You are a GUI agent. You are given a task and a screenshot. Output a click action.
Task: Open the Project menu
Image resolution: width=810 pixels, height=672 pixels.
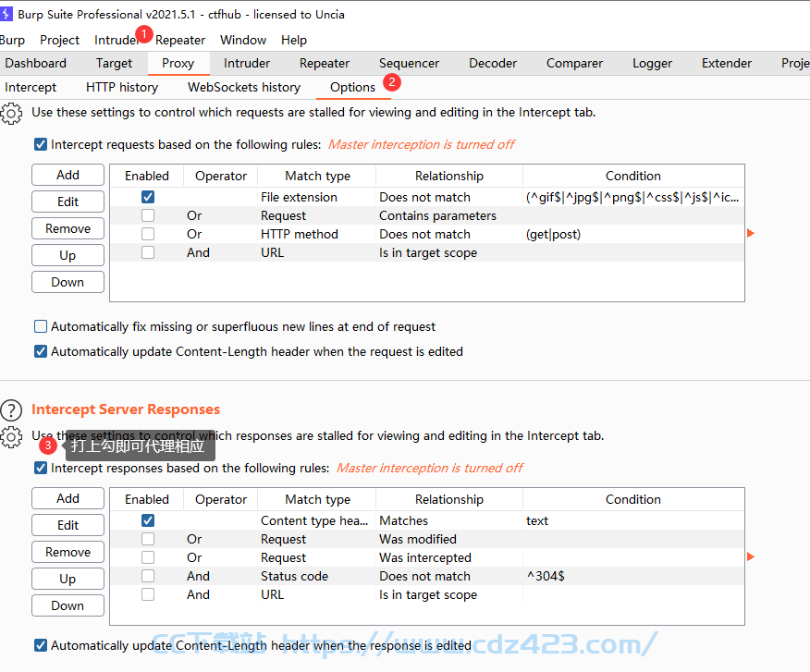click(x=59, y=40)
